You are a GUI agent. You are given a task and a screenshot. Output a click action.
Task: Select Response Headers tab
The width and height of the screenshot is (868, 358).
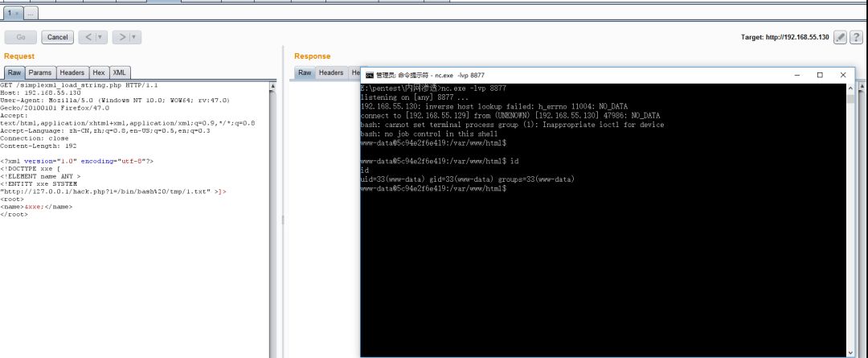point(331,72)
